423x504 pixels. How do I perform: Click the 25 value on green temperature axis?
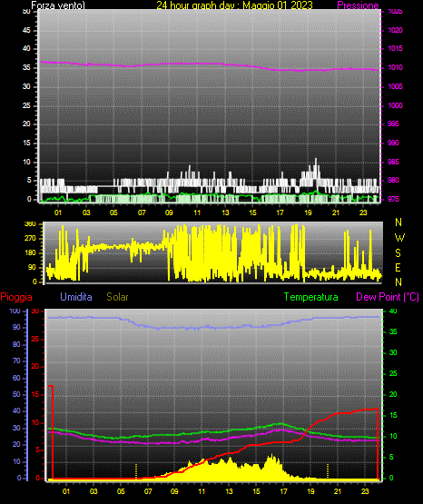393,373
